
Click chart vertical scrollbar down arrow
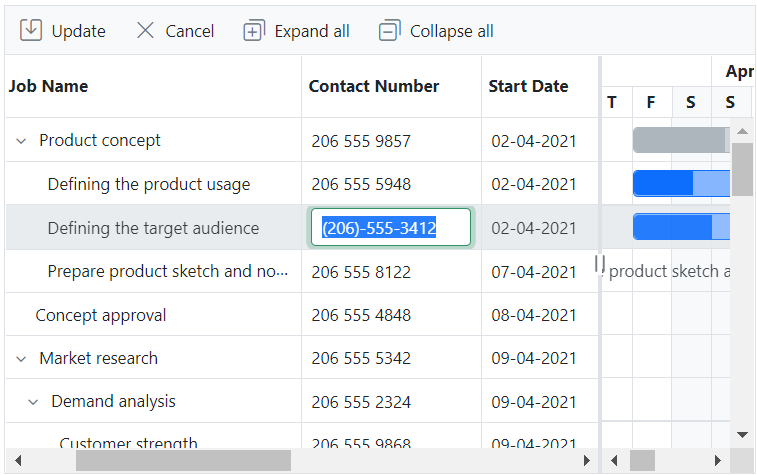pos(742,435)
